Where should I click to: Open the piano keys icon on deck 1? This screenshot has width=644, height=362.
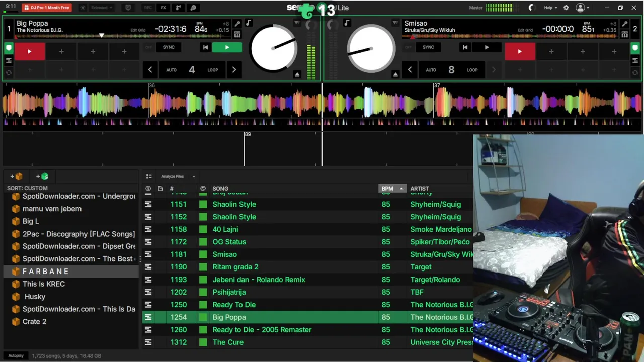(237, 34)
